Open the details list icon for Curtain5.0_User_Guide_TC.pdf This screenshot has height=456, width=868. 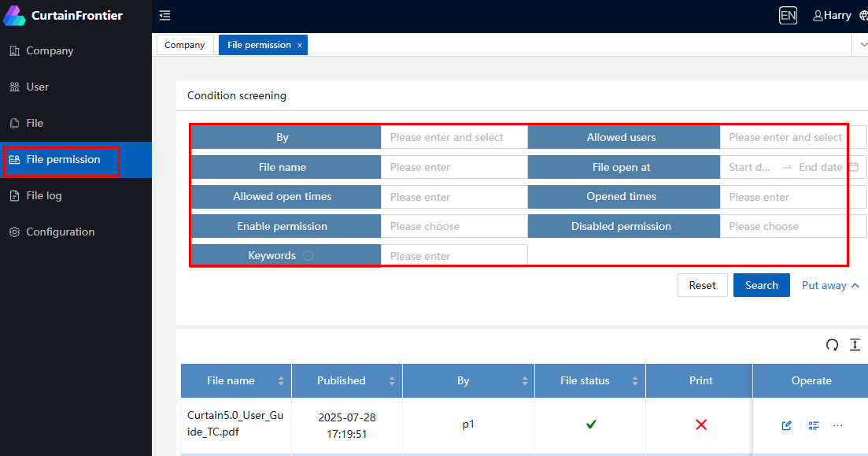814,425
